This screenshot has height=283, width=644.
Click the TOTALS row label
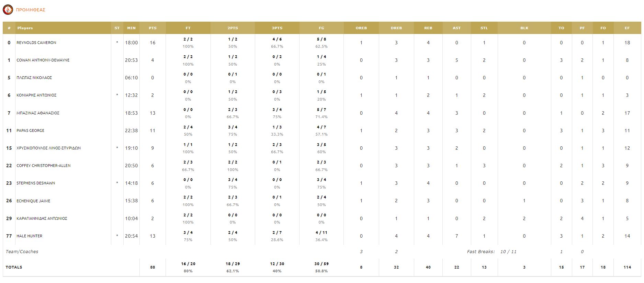click(14, 267)
